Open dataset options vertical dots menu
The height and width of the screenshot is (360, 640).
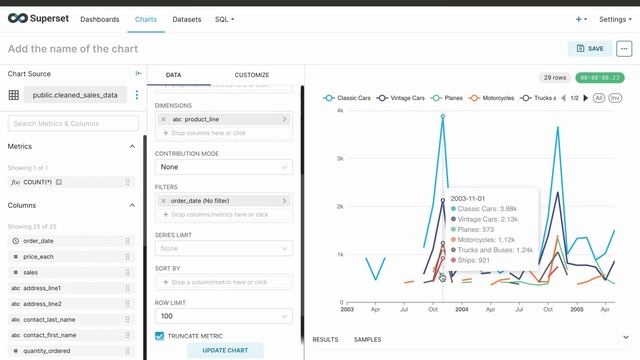[137, 95]
